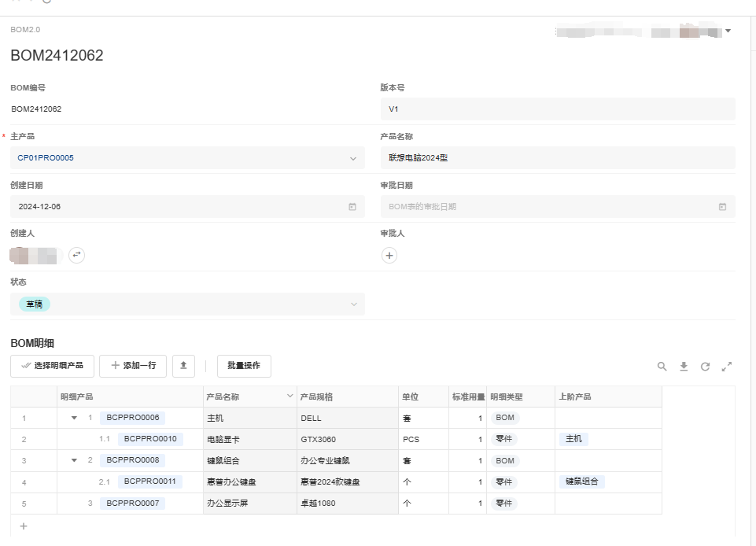Open the 产品名称 column header dropdown arrow
The image size is (756, 546).
tap(289, 397)
